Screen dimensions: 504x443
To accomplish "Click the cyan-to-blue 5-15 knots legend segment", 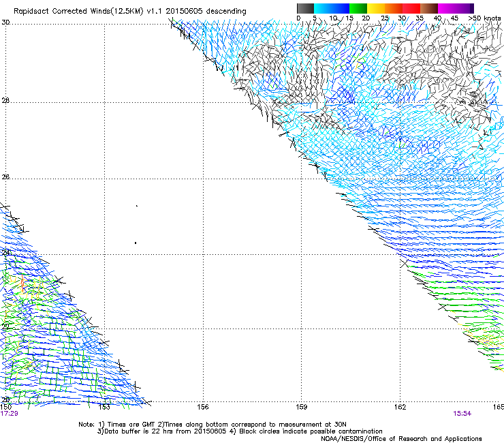I will (x=332, y=8).
